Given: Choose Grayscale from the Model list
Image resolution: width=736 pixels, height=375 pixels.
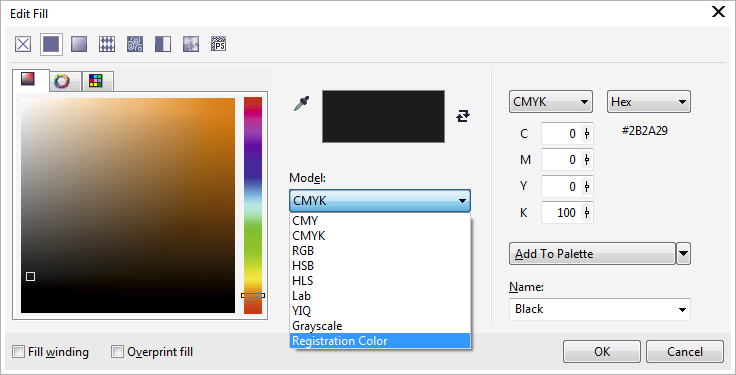Looking at the screenshot, I should (380, 326).
